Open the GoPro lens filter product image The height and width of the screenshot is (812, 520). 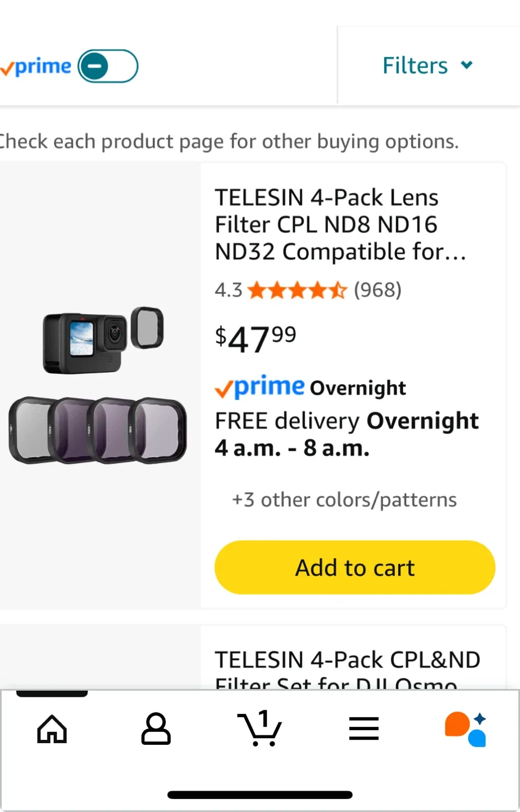point(99,386)
